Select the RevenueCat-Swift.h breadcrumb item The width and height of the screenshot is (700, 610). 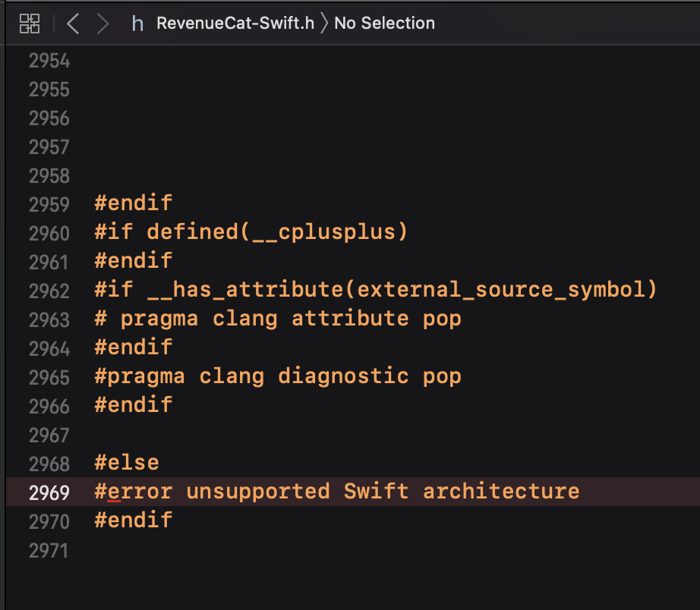pos(234,23)
